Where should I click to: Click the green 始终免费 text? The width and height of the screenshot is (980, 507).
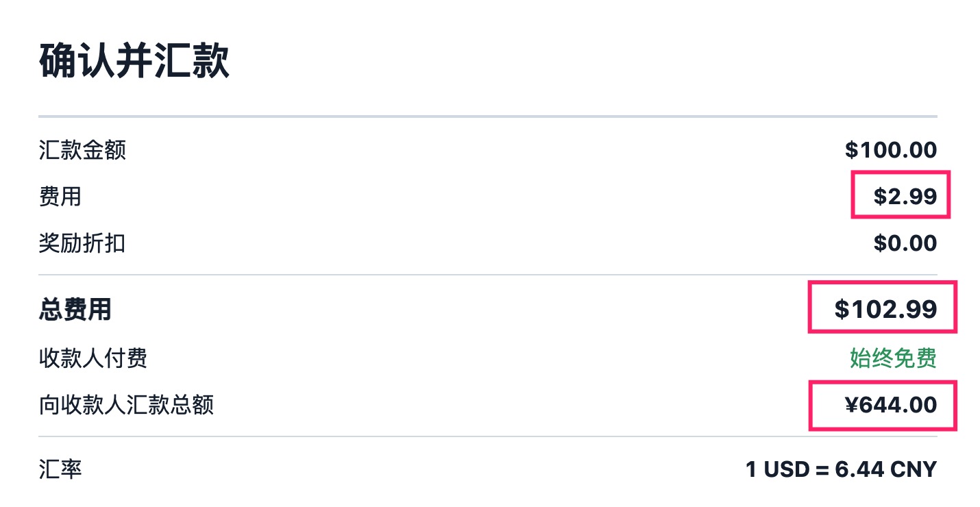(x=893, y=358)
